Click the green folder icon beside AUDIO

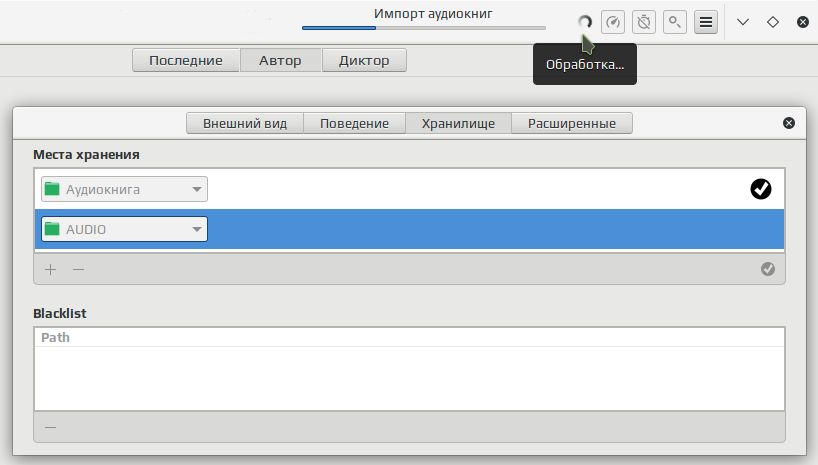click(52, 229)
